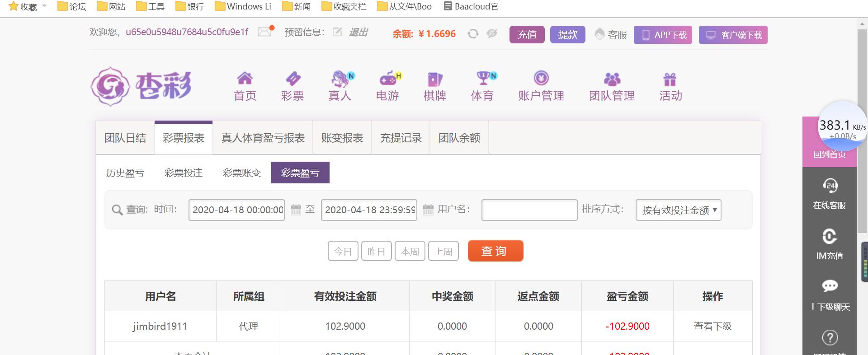Toggle balance visibility eye icon
Screen dimensions: 868x355
pos(492,33)
